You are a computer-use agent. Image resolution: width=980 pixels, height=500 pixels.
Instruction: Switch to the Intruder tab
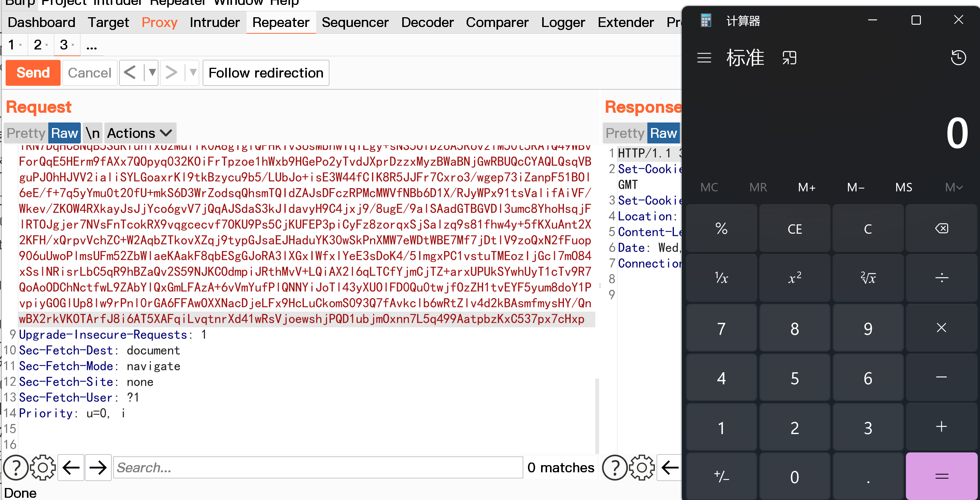(x=214, y=22)
